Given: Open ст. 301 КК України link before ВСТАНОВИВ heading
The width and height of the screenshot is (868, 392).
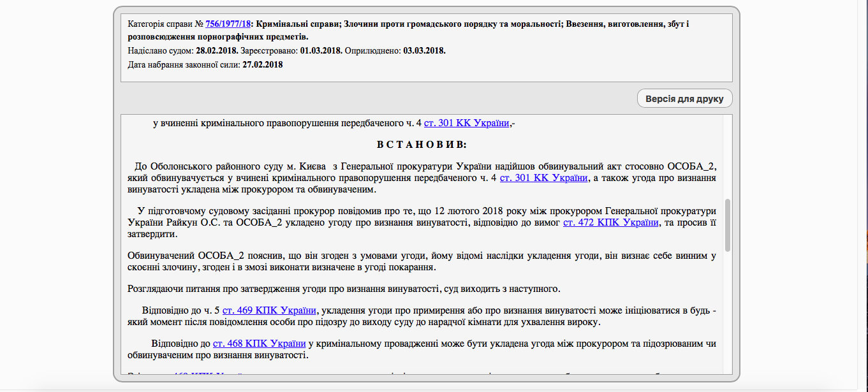Looking at the screenshot, I should point(467,123).
